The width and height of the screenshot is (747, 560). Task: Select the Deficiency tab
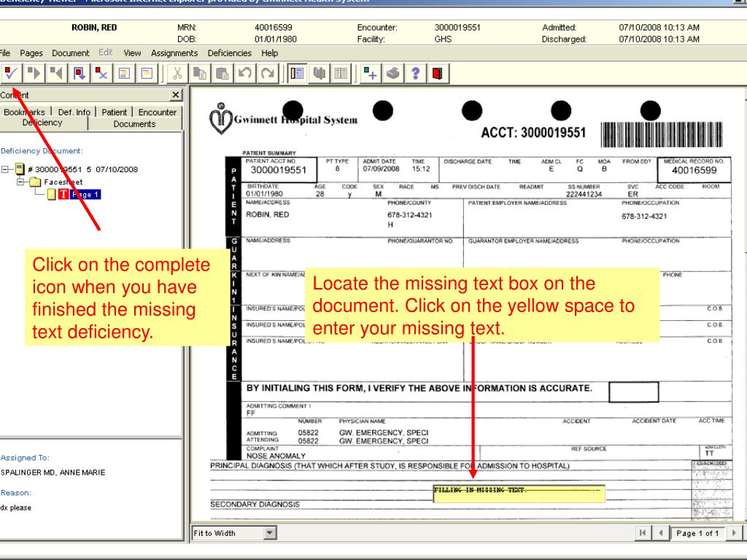click(x=42, y=122)
